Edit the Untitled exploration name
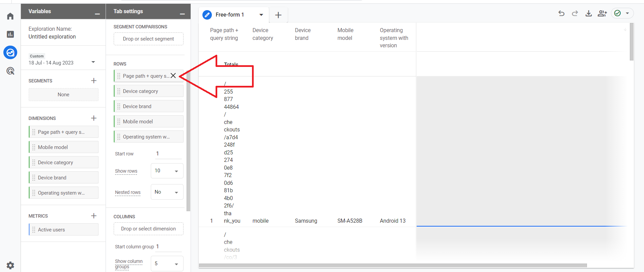This screenshot has width=644, height=272. click(x=52, y=36)
